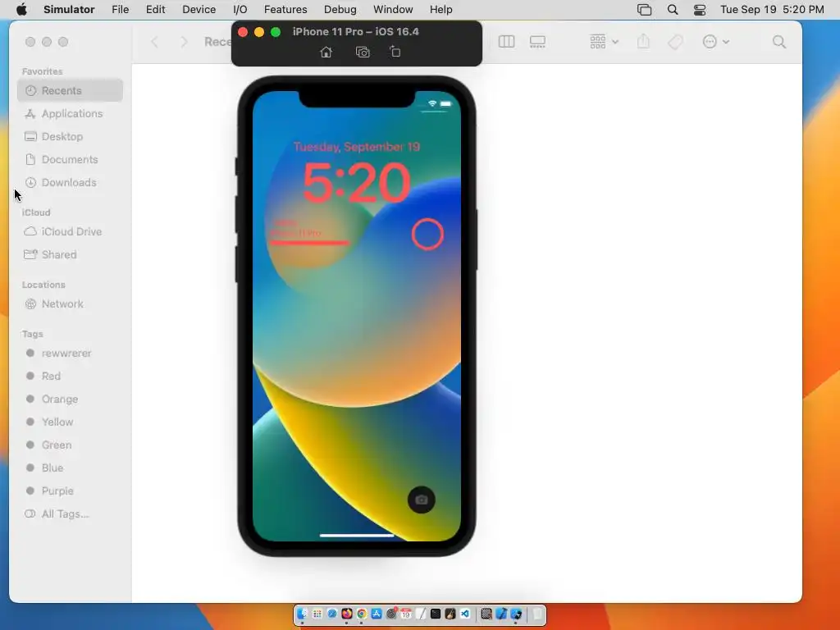Open the Help menu
Viewport: 840px width, 630px height.
coord(441,10)
